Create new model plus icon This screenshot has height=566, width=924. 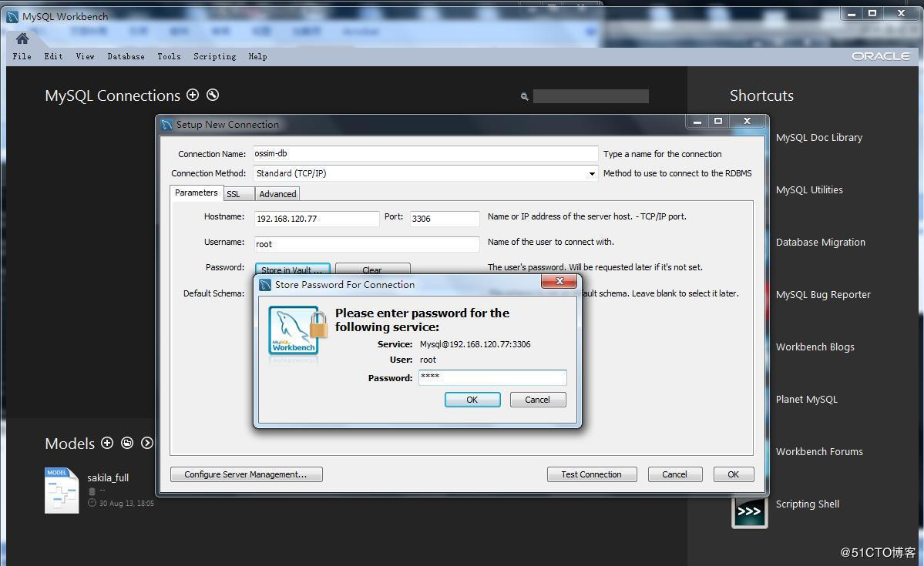click(x=106, y=443)
